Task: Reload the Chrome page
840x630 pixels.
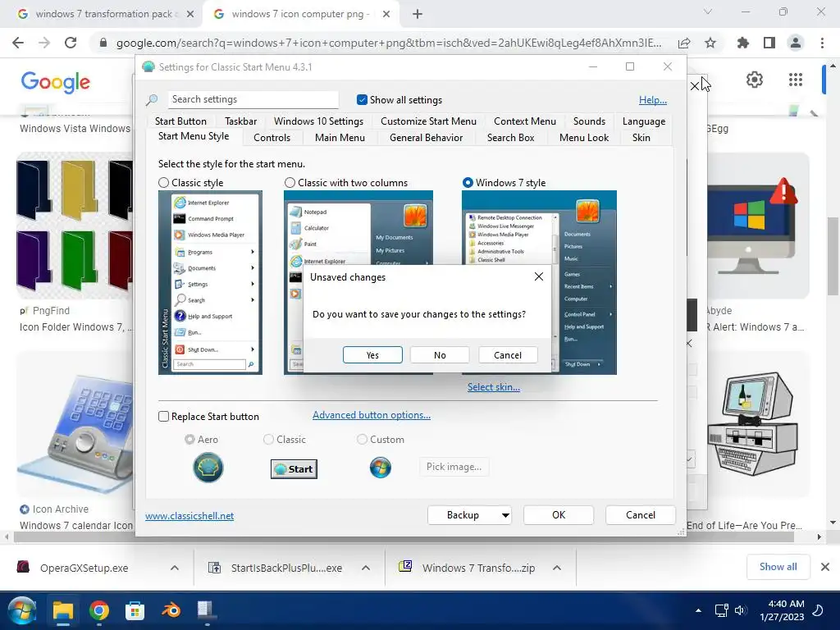Action: (x=71, y=43)
